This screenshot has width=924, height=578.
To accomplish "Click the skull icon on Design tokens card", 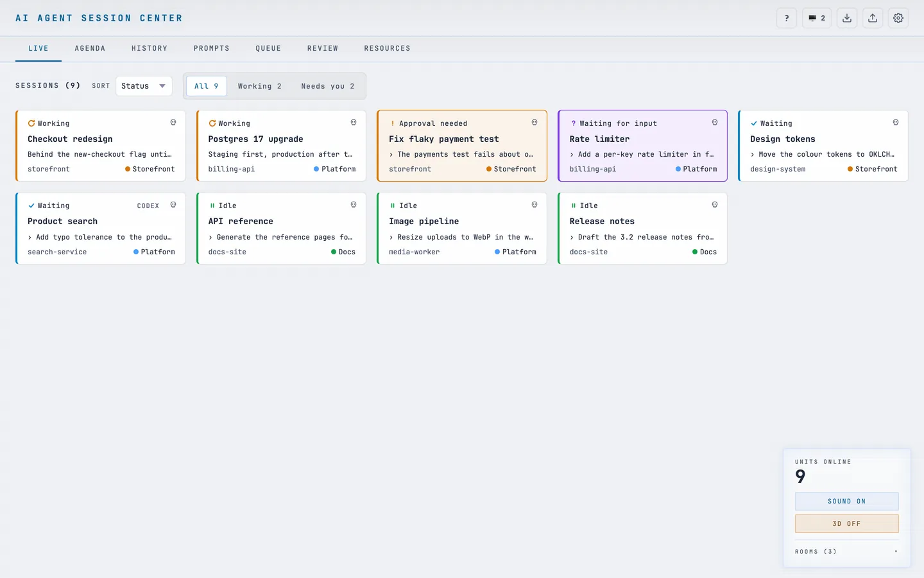I will click(x=896, y=123).
